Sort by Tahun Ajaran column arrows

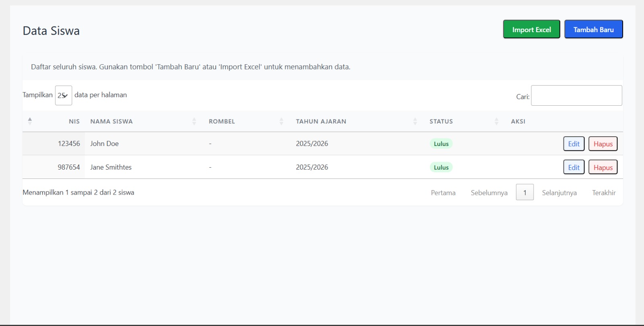(x=415, y=121)
